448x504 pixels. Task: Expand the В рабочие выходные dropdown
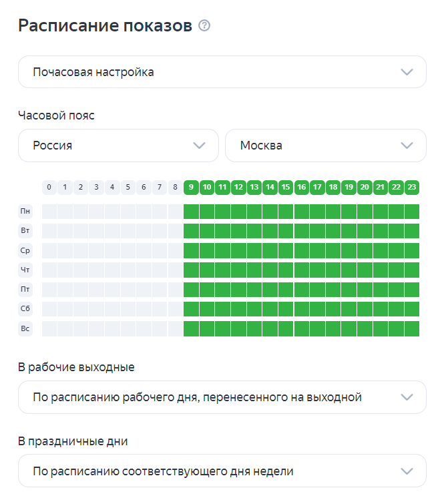click(x=222, y=397)
